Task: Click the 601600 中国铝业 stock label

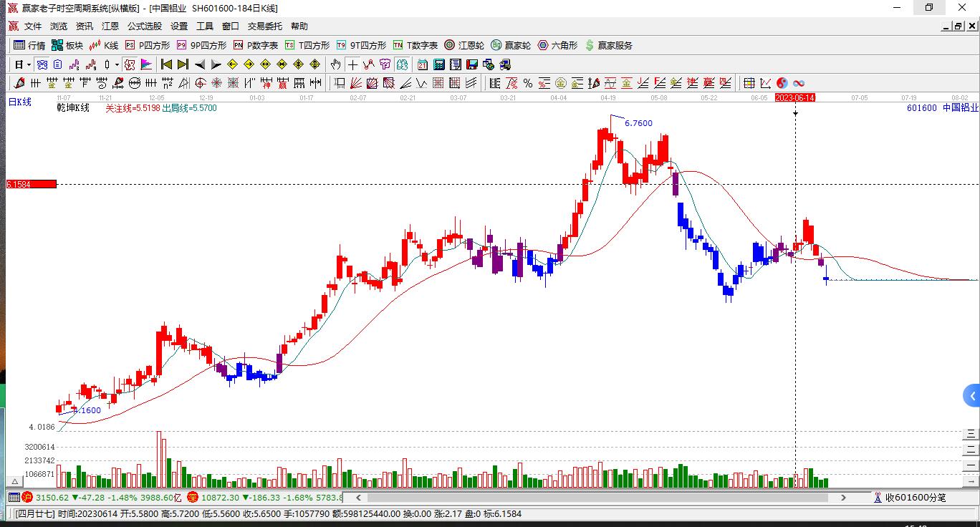Action: click(942, 108)
